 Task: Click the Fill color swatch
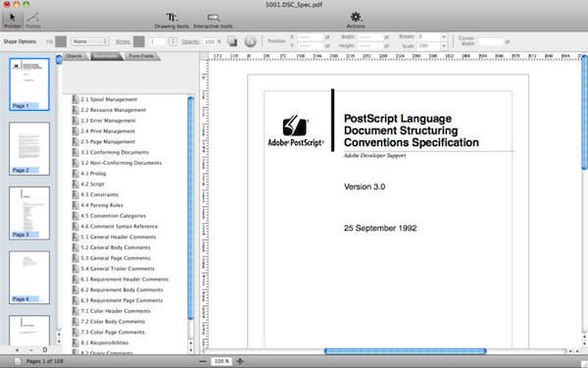coord(61,41)
